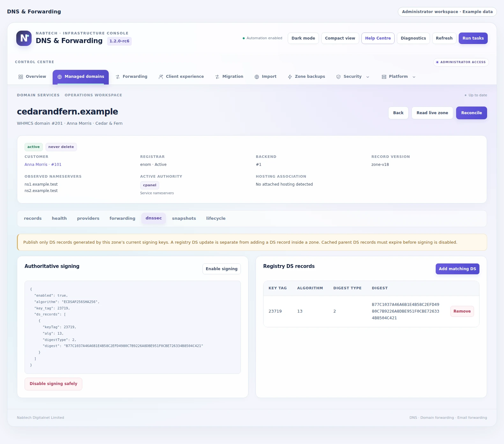Remove DS record with key tag 23719
Screen dimensions: 504x444
pos(462,311)
